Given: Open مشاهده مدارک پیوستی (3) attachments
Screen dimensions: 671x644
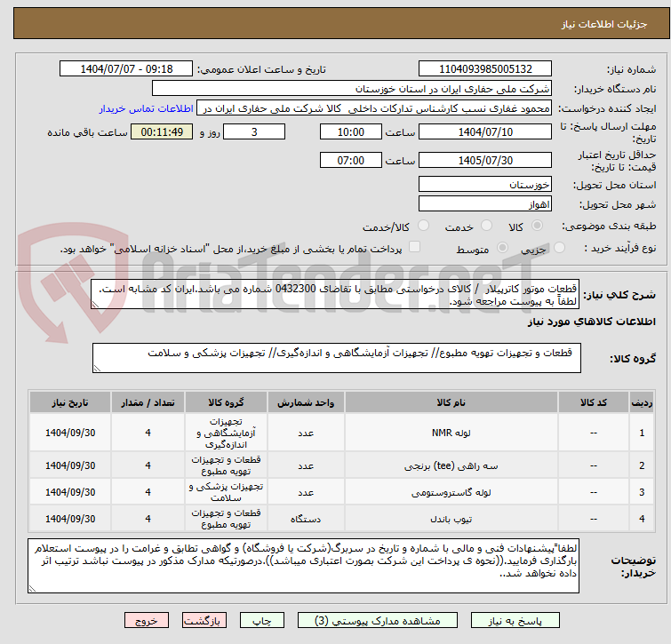Looking at the screenshot, I should click(x=373, y=621).
